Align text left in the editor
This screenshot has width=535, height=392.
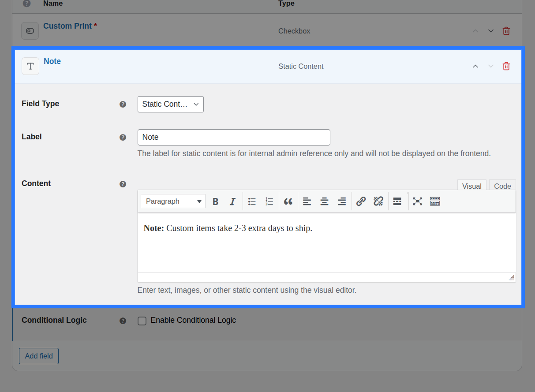pos(307,202)
